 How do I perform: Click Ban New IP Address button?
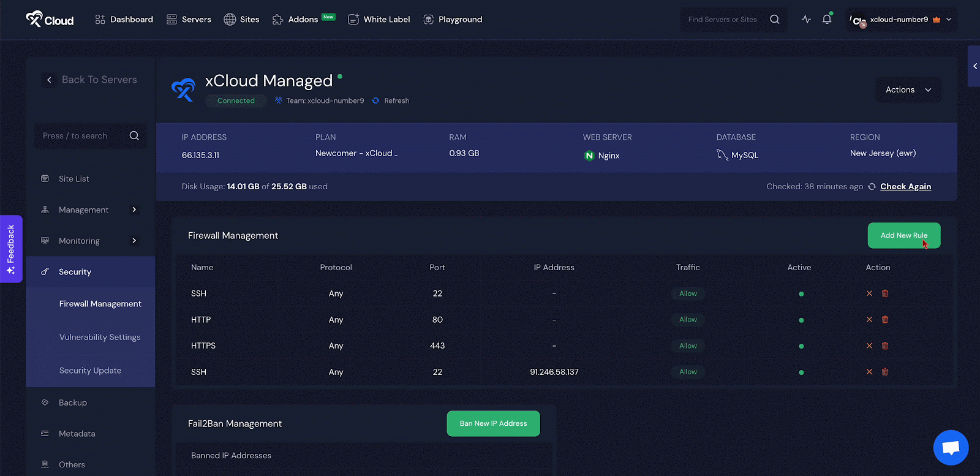point(493,423)
